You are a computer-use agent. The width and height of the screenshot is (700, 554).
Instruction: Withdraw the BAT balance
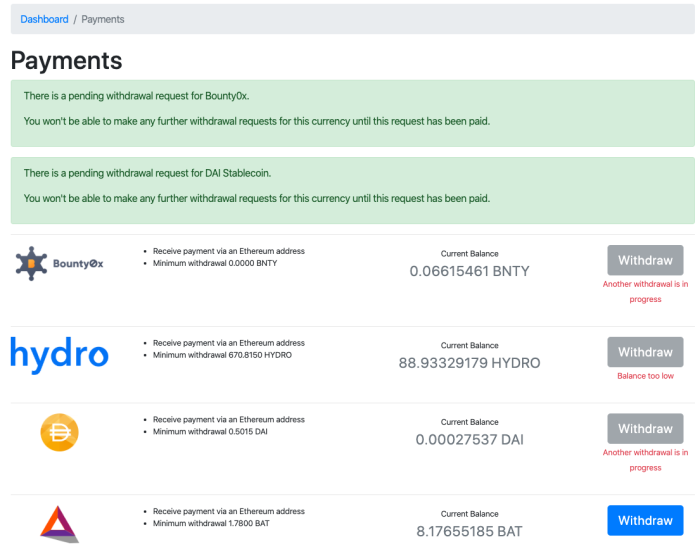point(645,521)
